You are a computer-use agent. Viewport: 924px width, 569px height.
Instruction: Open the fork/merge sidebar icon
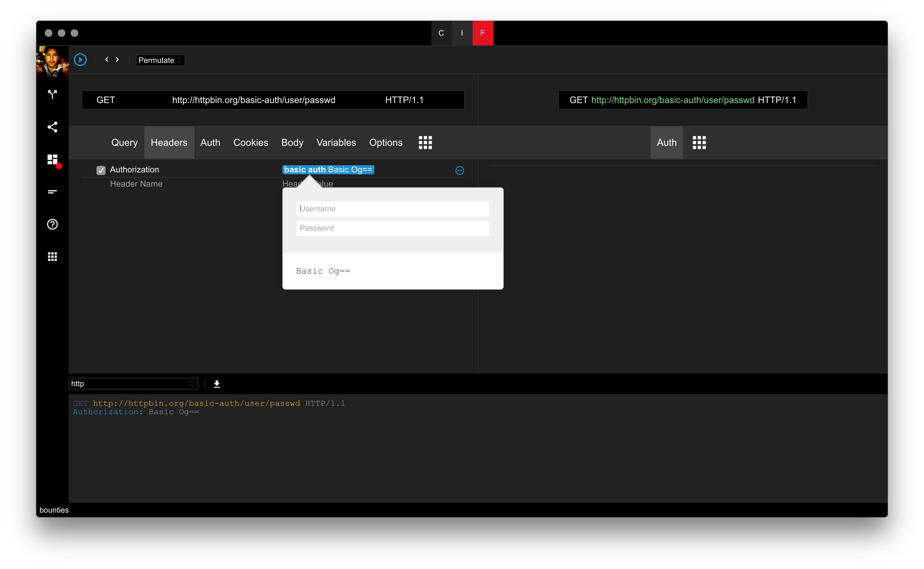[x=52, y=94]
